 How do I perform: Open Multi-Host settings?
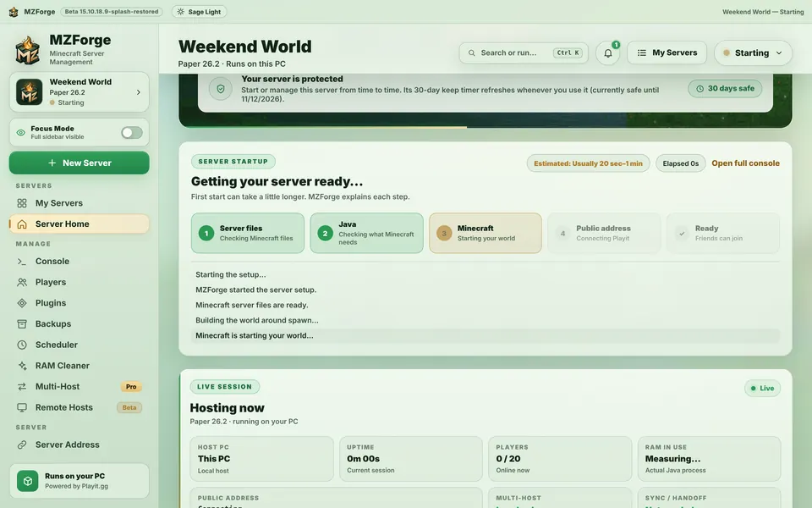click(80, 387)
